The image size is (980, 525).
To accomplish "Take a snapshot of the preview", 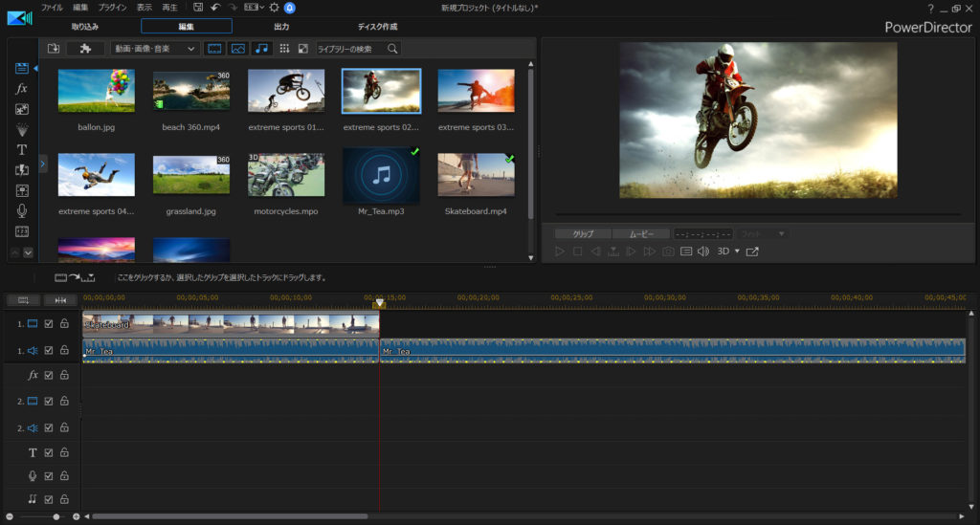I will pos(668,251).
